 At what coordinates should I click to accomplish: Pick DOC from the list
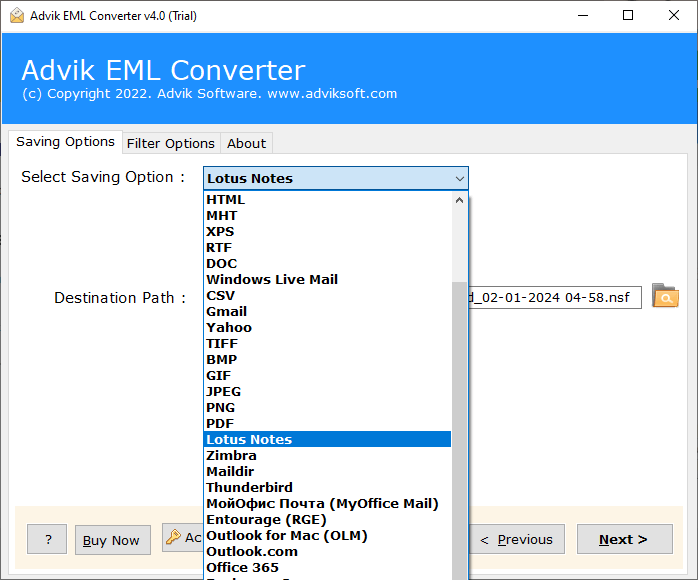coord(327,264)
